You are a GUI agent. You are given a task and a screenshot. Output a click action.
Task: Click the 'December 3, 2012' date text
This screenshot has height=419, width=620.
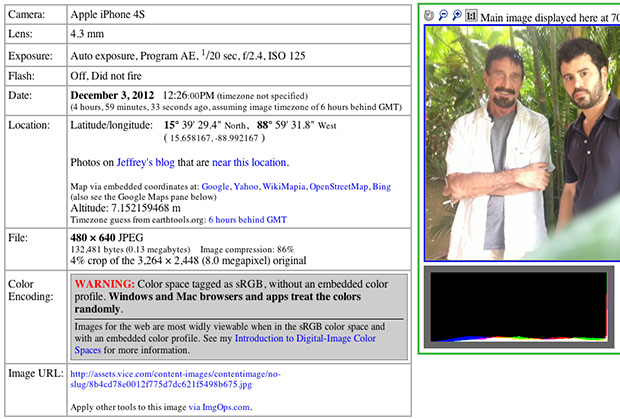(x=112, y=95)
